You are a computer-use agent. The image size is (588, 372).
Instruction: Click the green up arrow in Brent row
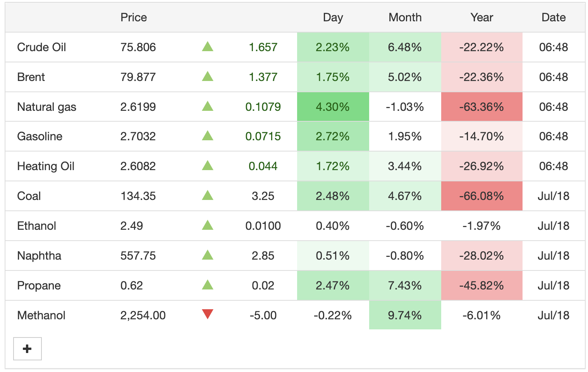[208, 76]
